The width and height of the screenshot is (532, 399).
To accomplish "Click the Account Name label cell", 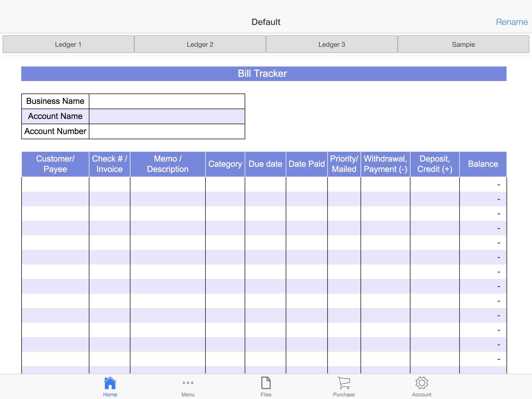I will (55, 116).
